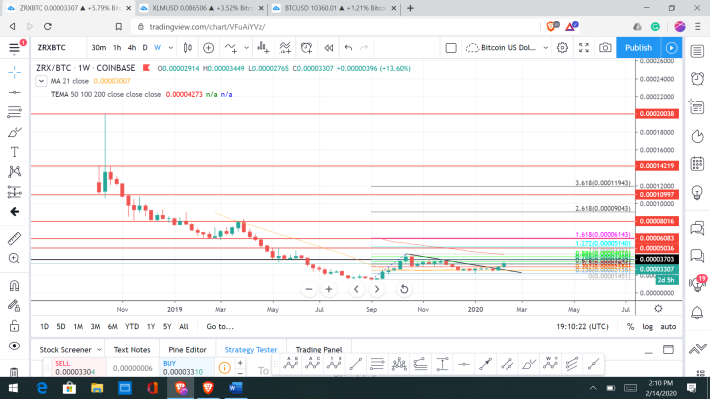This screenshot has height=399, width=710.
Task: Select the brush drawing tool
Action: coord(14,132)
